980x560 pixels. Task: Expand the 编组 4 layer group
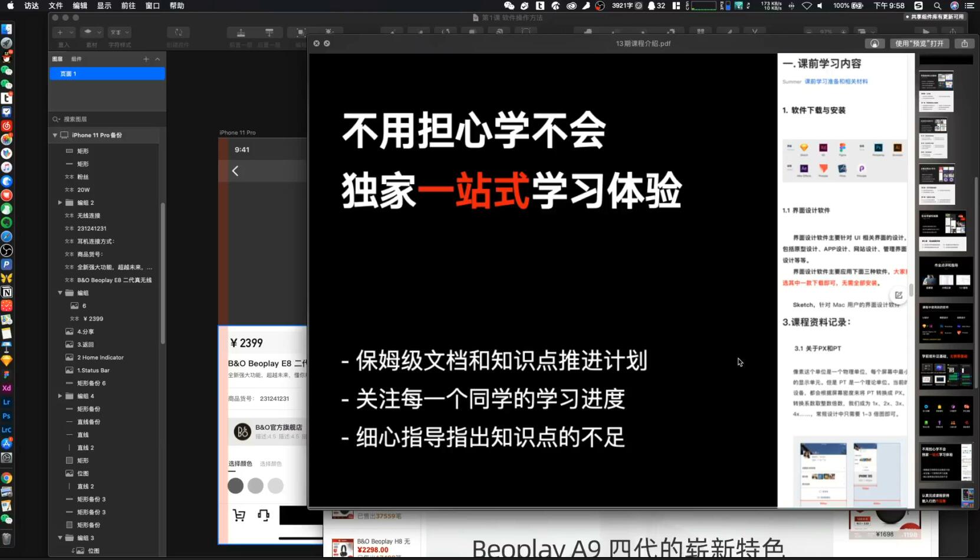tap(60, 396)
